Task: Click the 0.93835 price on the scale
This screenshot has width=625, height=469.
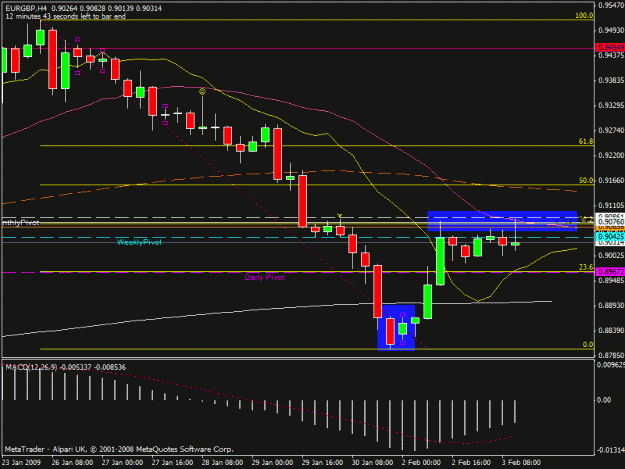Action: [611, 80]
